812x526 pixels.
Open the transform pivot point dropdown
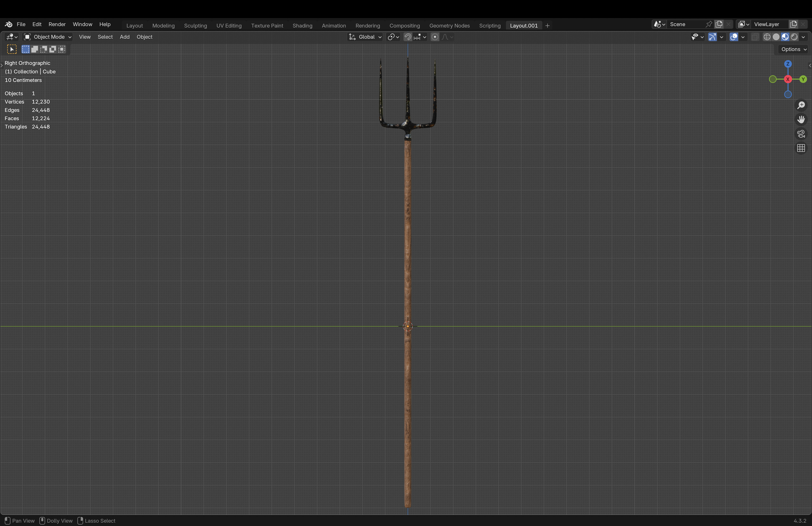coord(393,37)
